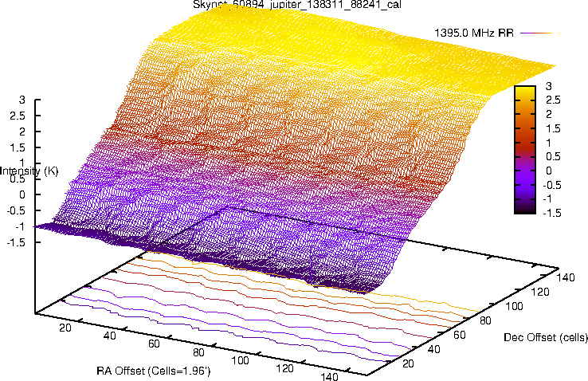Select tick 100 on the RA Offset axis

(x=241, y=361)
